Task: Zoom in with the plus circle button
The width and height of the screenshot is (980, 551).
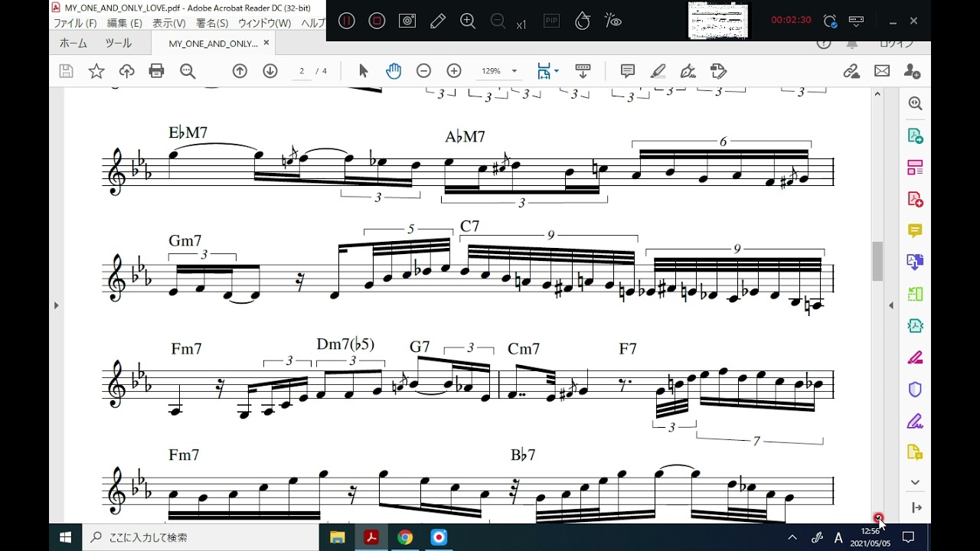Action: (454, 71)
